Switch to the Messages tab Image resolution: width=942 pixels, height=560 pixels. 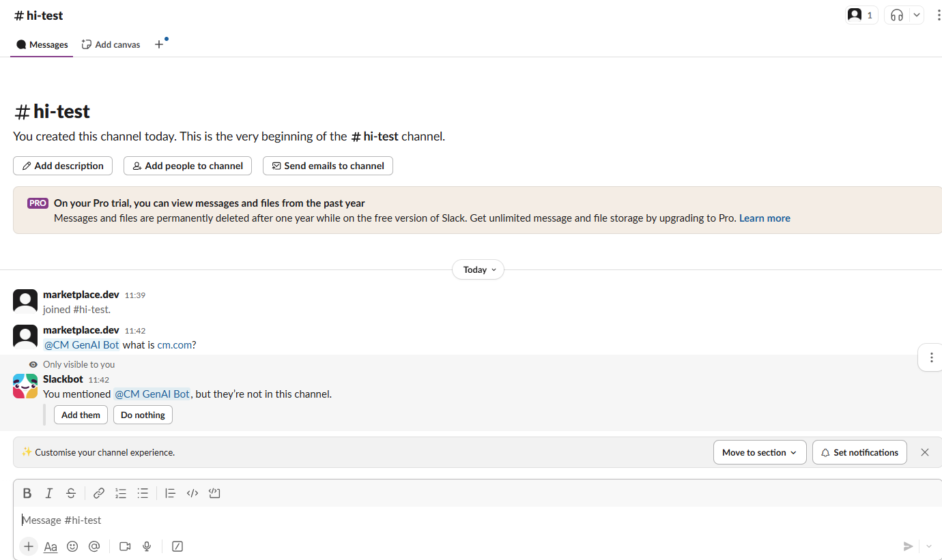coord(42,44)
